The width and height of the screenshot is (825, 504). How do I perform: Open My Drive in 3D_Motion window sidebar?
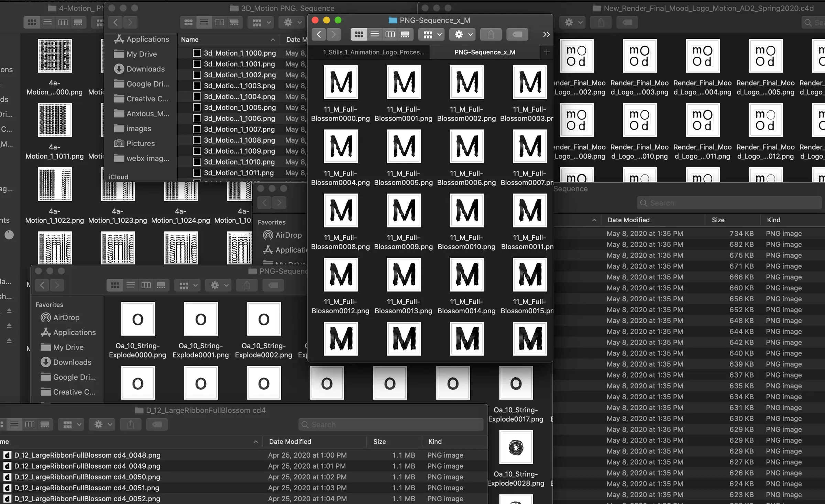135,54
